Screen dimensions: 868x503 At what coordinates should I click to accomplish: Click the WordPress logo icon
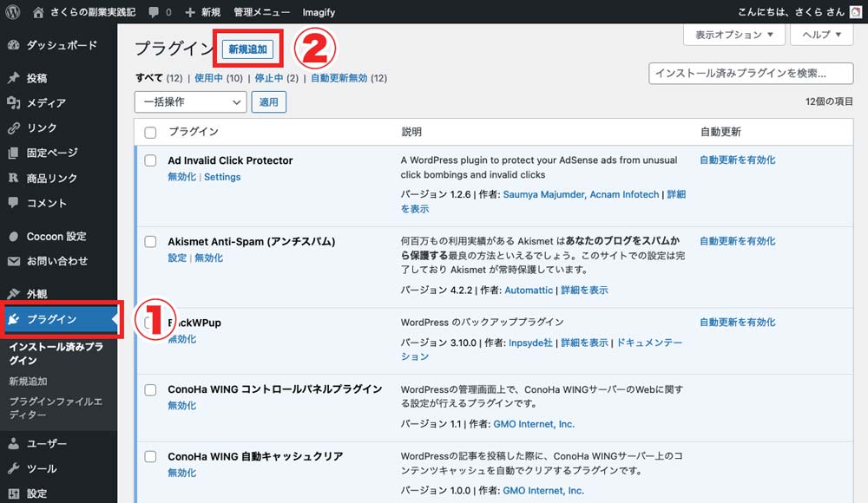[13, 11]
